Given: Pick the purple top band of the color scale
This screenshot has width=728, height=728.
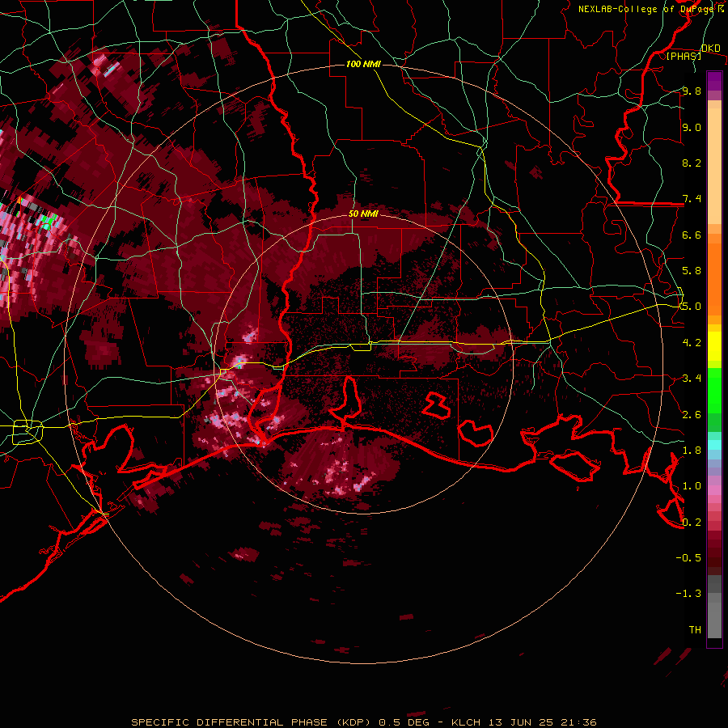Looking at the screenshot, I should [x=714, y=81].
